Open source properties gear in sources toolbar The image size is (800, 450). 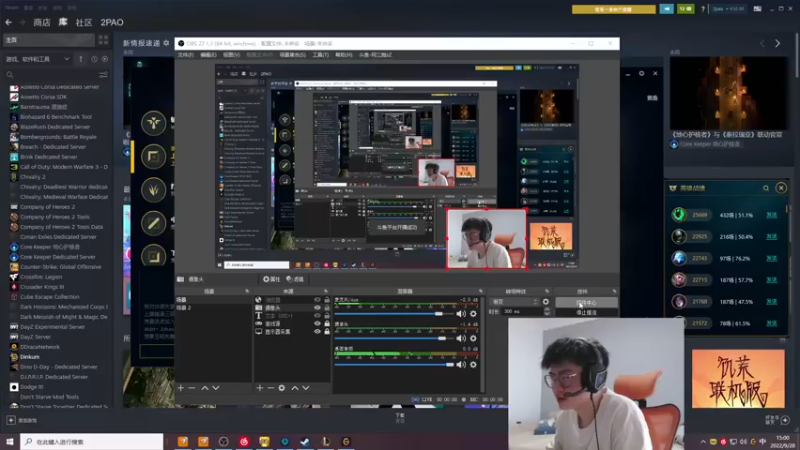pyautogui.click(x=282, y=388)
